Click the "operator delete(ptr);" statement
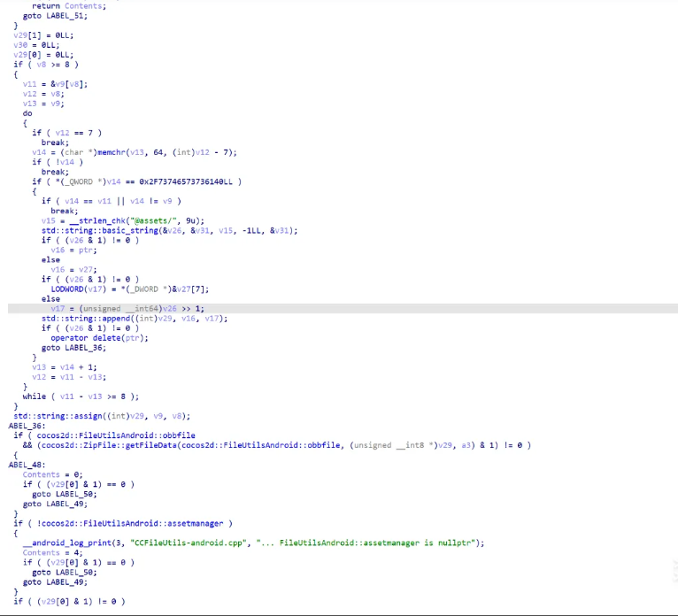678x616 pixels. click(99, 337)
